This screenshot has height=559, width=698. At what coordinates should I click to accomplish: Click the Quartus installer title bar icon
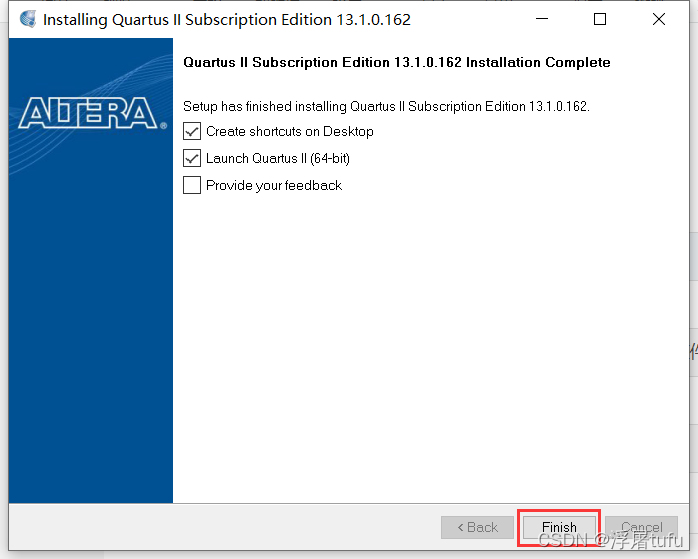(x=28, y=19)
